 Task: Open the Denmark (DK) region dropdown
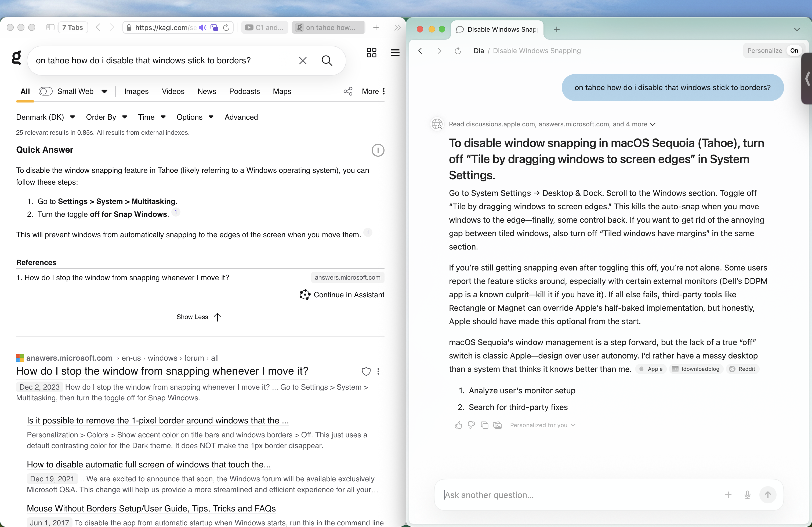pos(46,117)
